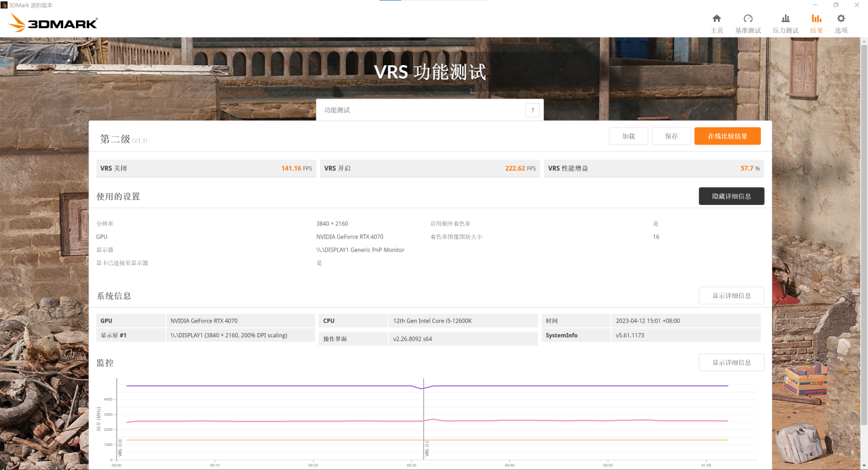Click GPU setting NVIDIA GeForce RTX 4070
The width and height of the screenshot is (868, 470).
pos(349,237)
